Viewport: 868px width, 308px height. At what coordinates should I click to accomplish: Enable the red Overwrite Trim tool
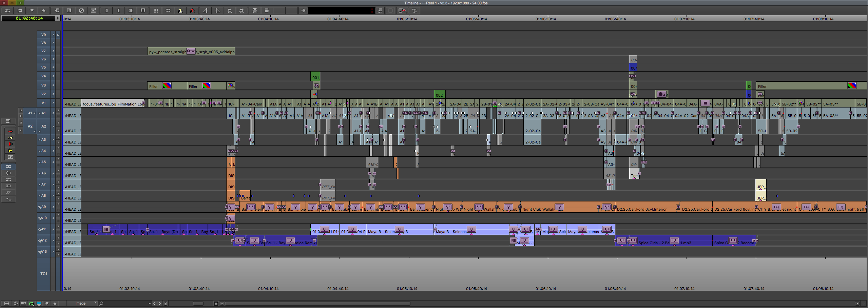click(x=10, y=144)
